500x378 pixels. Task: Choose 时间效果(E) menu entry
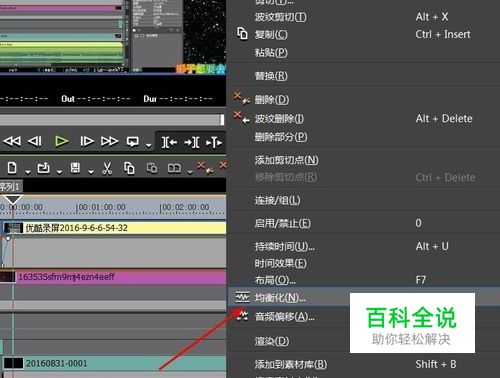(363, 263)
